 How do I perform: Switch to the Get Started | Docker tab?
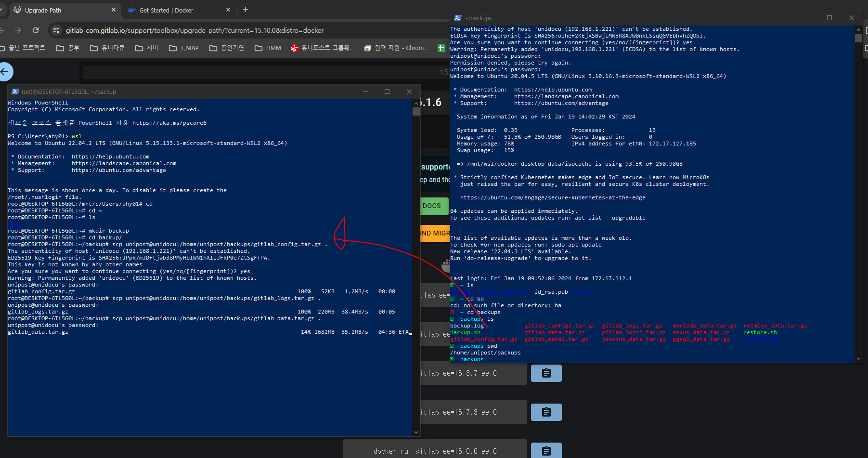tap(179, 10)
